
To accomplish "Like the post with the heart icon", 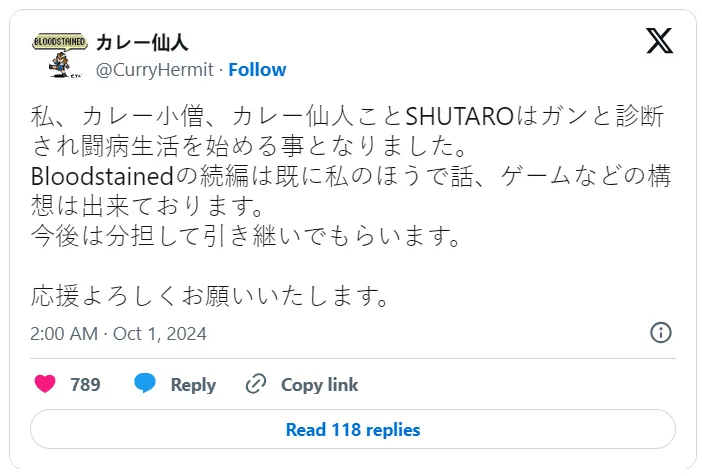I will 45,384.
